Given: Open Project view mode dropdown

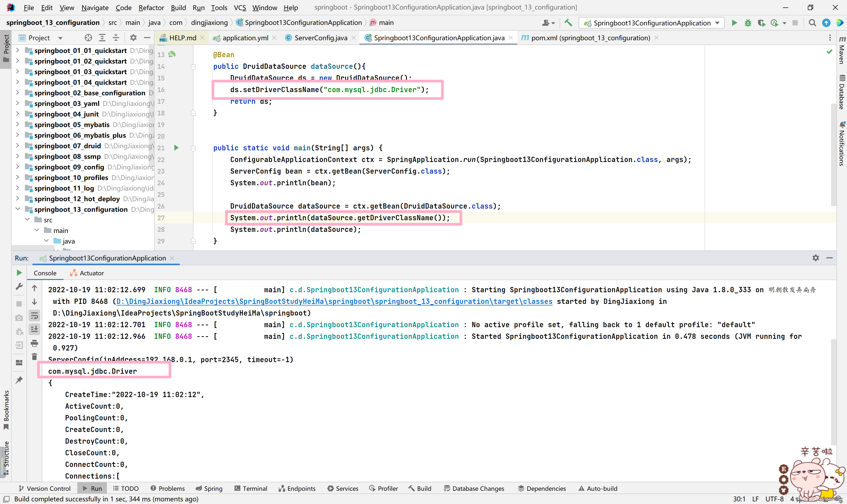Looking at the screenshot, I should pyautogui.click(x=60, y=38).
